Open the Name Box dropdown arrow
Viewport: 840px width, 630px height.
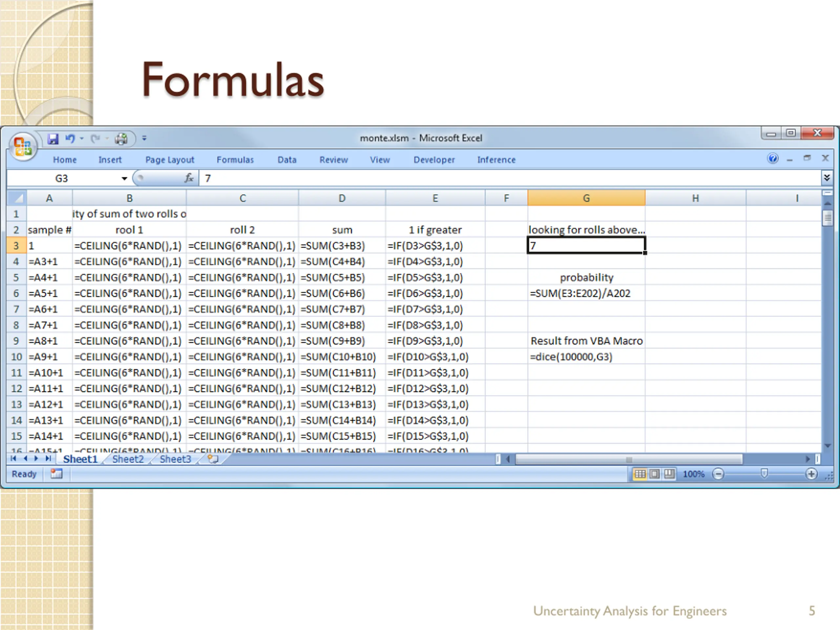[x=124, y=178]
